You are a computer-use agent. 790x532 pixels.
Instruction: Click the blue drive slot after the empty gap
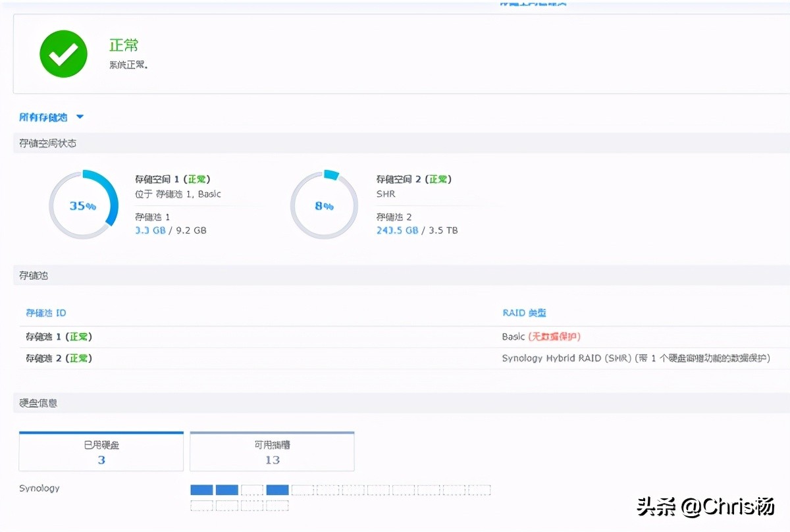click(x=277, y=490)
